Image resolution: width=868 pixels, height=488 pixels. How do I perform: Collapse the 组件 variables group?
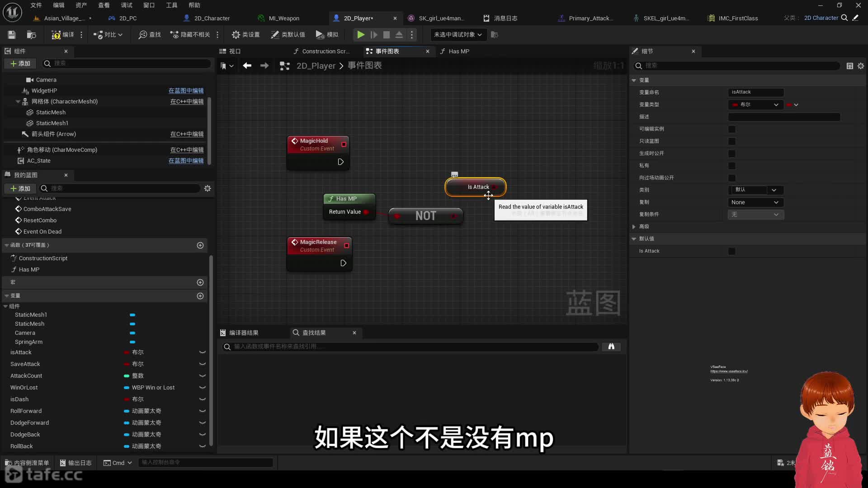coord(5,306)
